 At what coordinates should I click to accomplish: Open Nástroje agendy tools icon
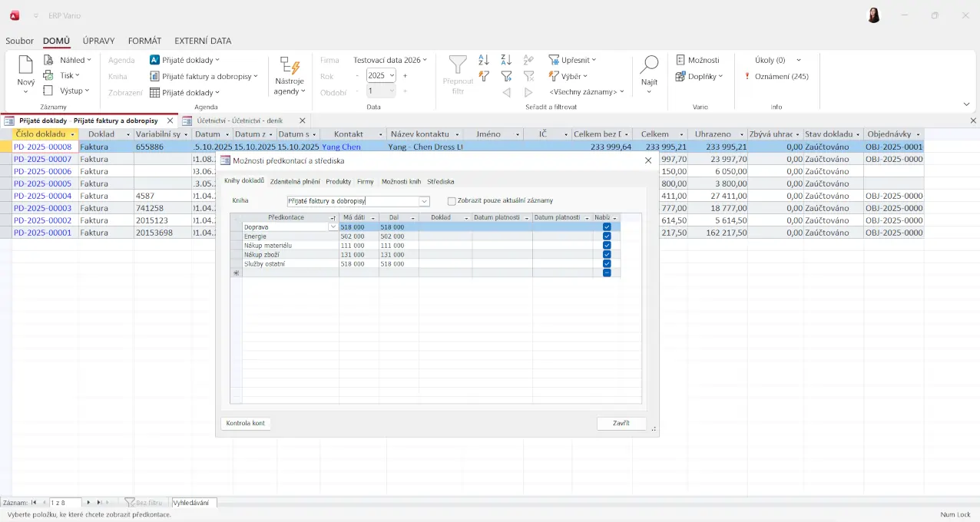coord(290,66)
